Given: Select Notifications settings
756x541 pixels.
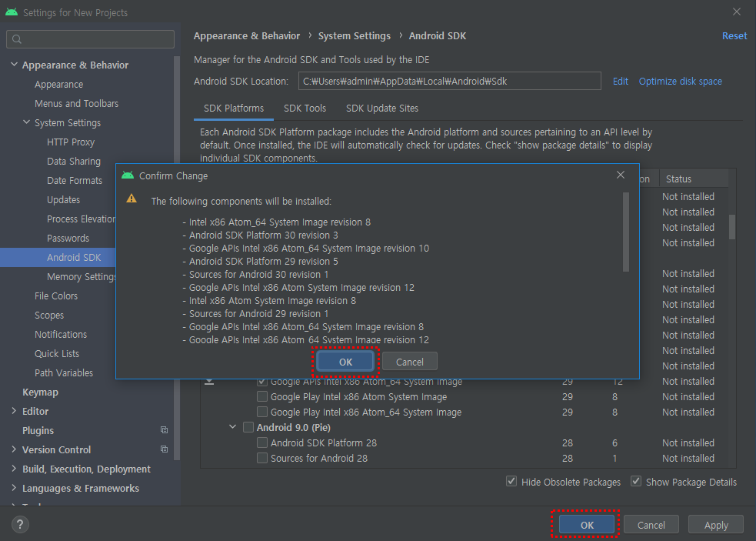Looking at the screenshot, I should coord(61,335).
